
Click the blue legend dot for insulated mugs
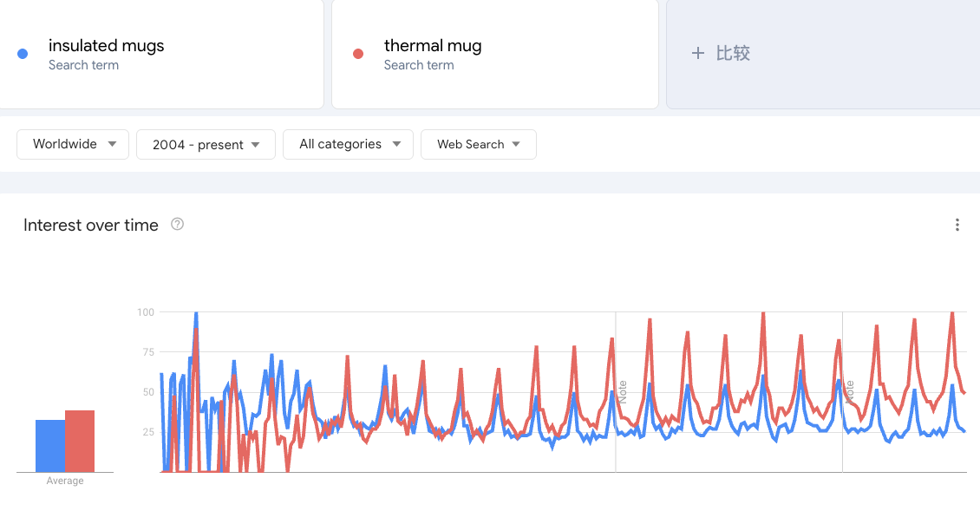pyautogui.click(x=22, y=54)
